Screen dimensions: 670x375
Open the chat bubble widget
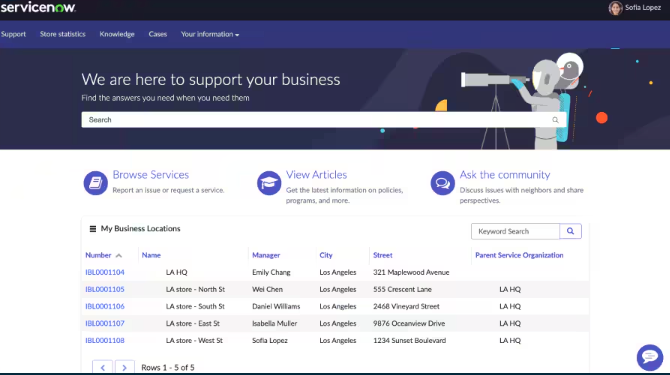tap(650, 357)
